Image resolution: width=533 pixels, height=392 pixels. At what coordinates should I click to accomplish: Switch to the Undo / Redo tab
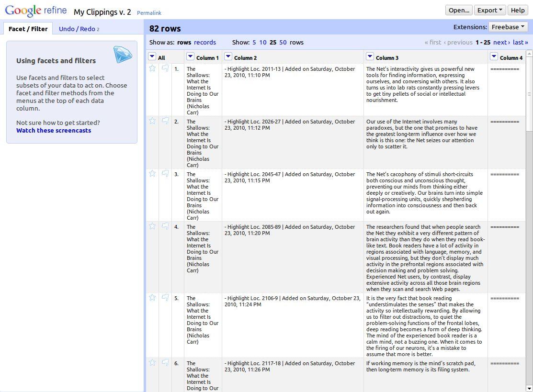pyautogui.click(x=79, y=29)
